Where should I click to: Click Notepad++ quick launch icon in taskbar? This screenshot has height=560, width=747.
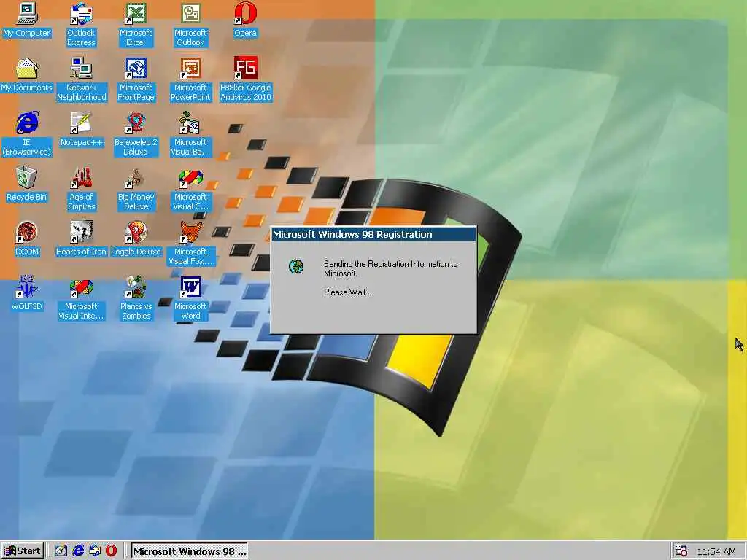coord(61,551)
